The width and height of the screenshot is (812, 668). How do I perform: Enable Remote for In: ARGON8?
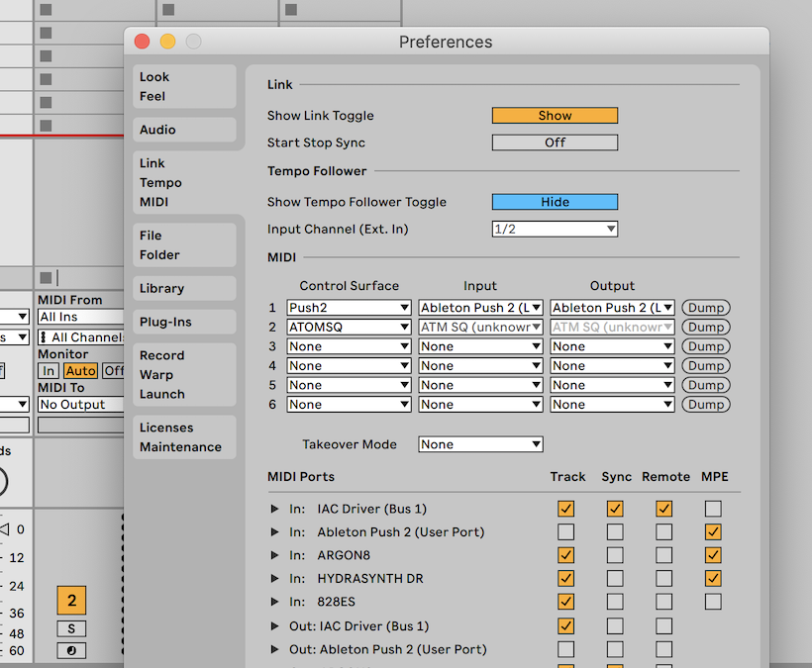663,555
